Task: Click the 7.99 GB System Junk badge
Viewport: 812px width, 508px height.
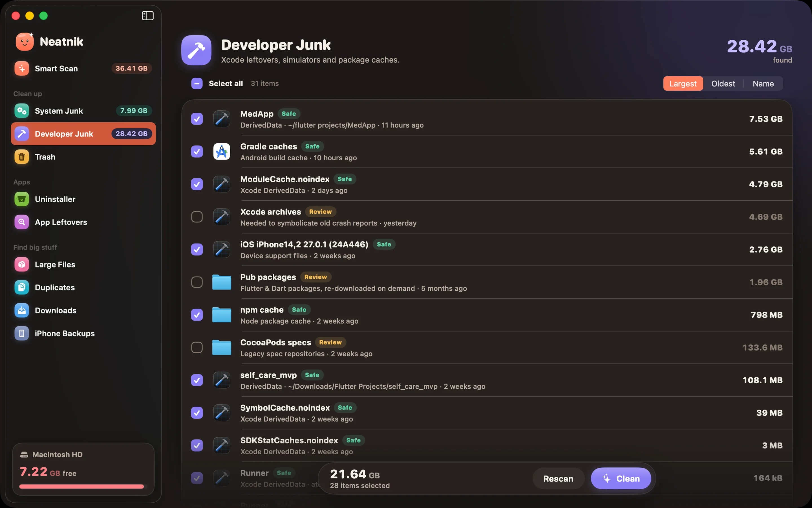Action: click(x=134, y=111)
